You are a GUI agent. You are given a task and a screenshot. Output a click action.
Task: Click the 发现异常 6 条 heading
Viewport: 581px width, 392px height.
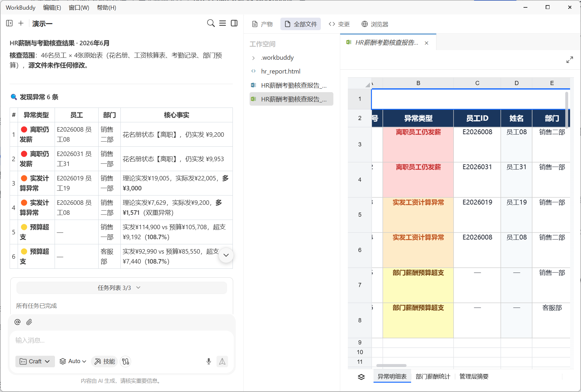[39, 97]
